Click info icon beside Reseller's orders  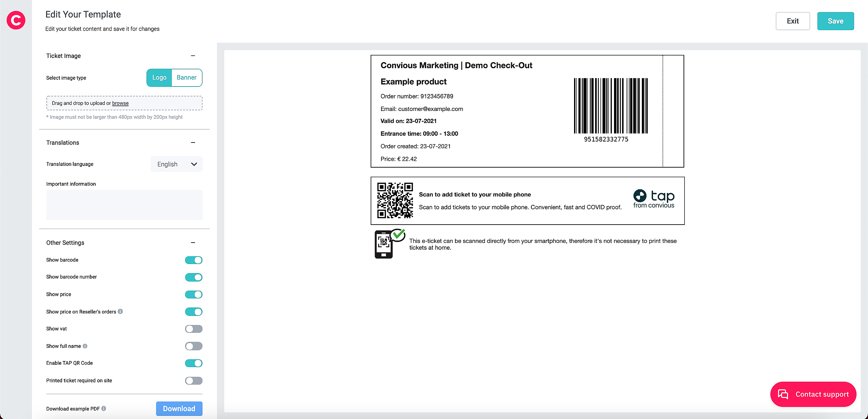[120, 311]
